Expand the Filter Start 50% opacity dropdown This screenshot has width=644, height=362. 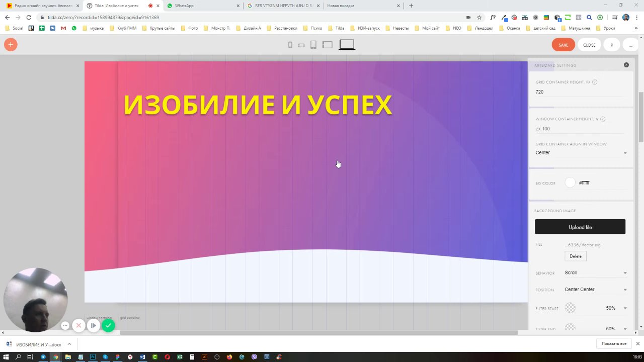pyautogui.click(x=616, y=308)
